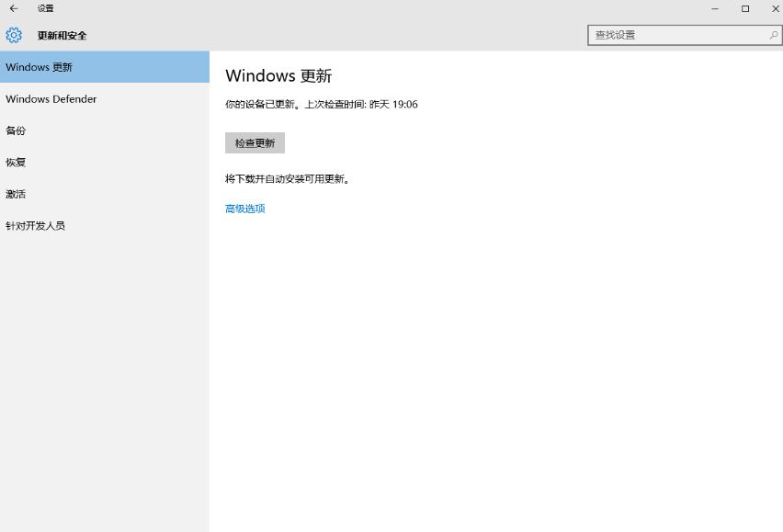Go back using the arrow icon
The image size is (783, 532).
pyautogui.click(x=14, y=8)
